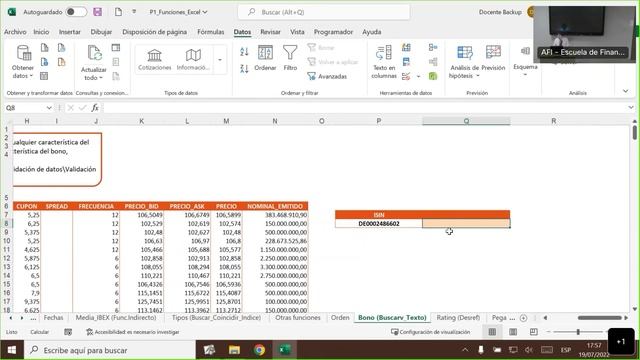640x360 pixels.
Task: Select column P header
Action: click(x=379, y=121)
